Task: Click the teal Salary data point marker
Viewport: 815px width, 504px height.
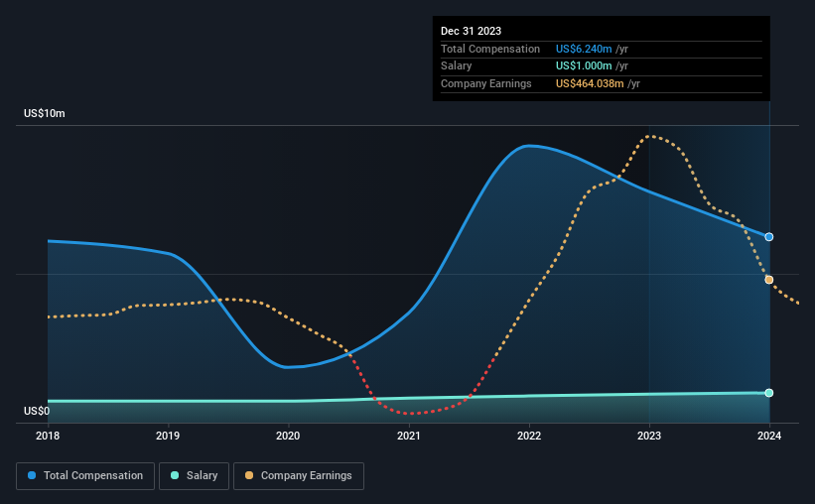Action: 768,393
